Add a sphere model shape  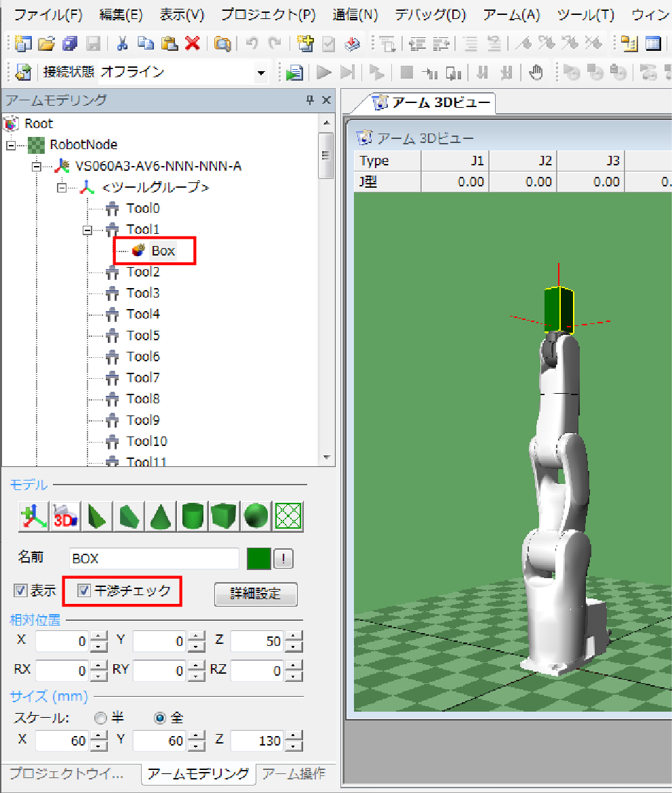tap(258, 517)
